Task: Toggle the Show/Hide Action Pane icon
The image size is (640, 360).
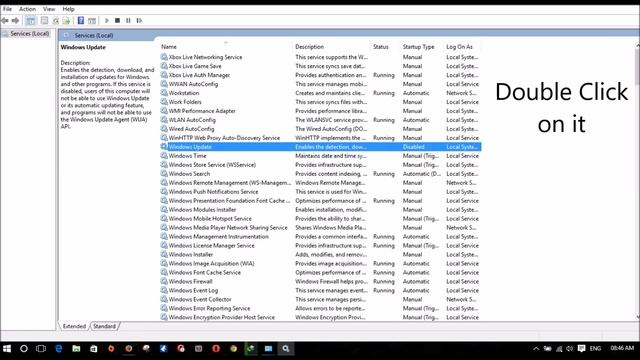Action: pyautogui.click(x=92, y=20)
